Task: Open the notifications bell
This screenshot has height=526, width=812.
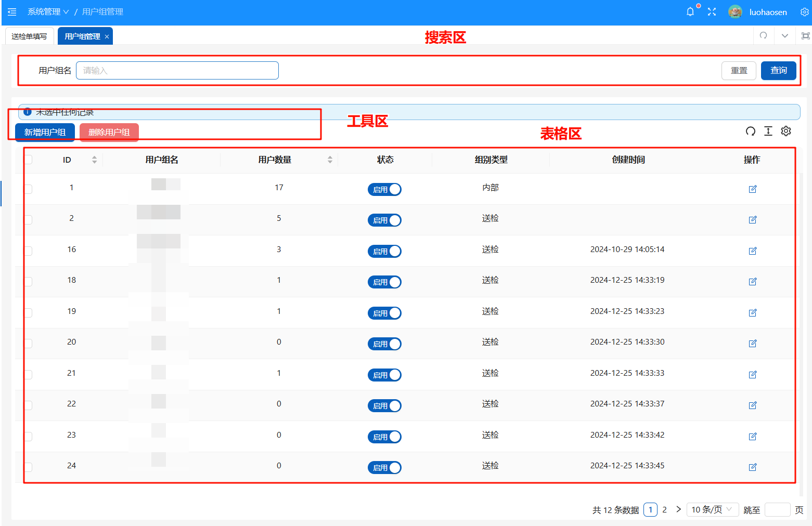Action: [x=690, y=12]
